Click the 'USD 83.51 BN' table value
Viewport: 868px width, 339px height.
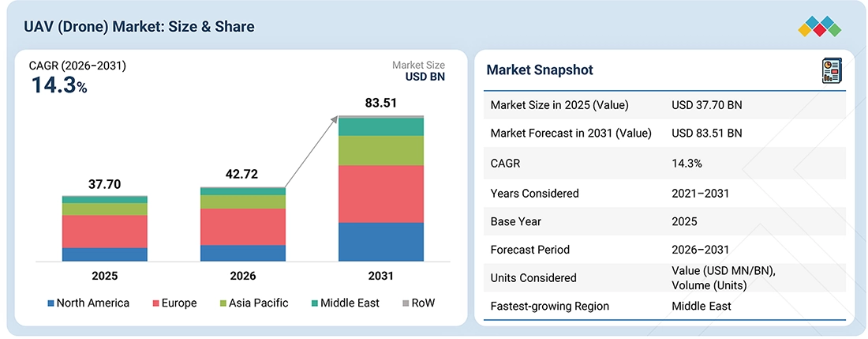[x=707, y=133]
